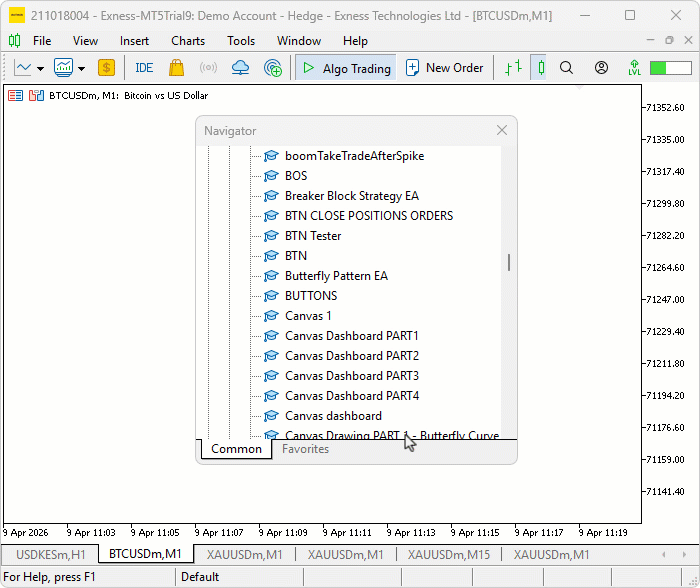Click the copy trading plus icon
The image size is (700, 588).
tap(273, 68)
